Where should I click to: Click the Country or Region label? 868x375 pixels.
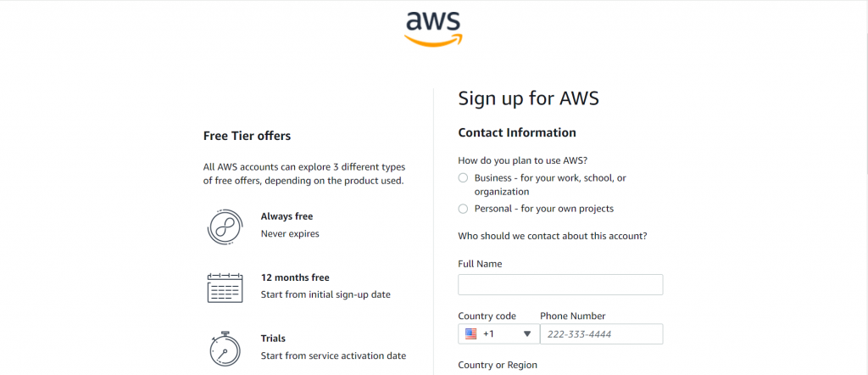(497, 365)
